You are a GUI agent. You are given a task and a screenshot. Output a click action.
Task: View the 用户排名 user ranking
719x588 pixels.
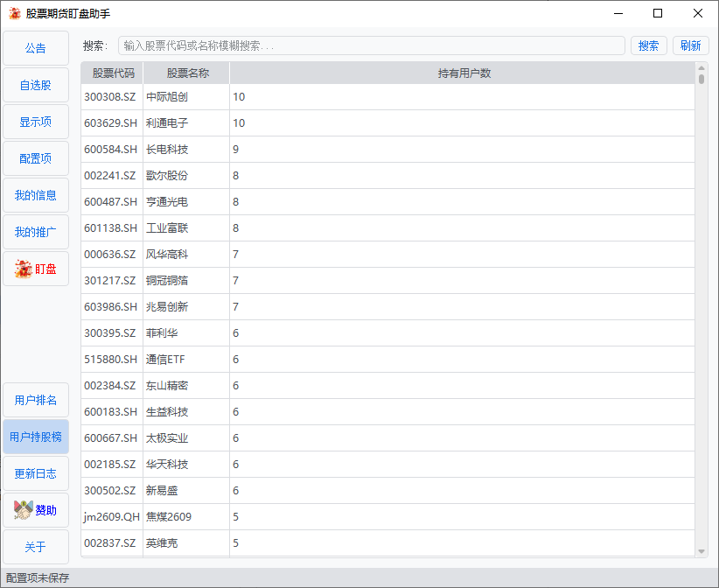(36, 400)
